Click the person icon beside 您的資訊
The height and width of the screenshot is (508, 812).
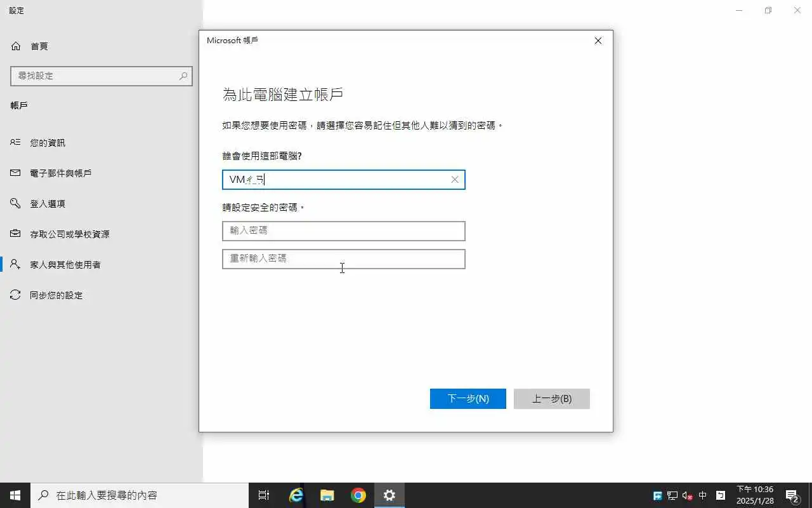[x=16, y=142]
